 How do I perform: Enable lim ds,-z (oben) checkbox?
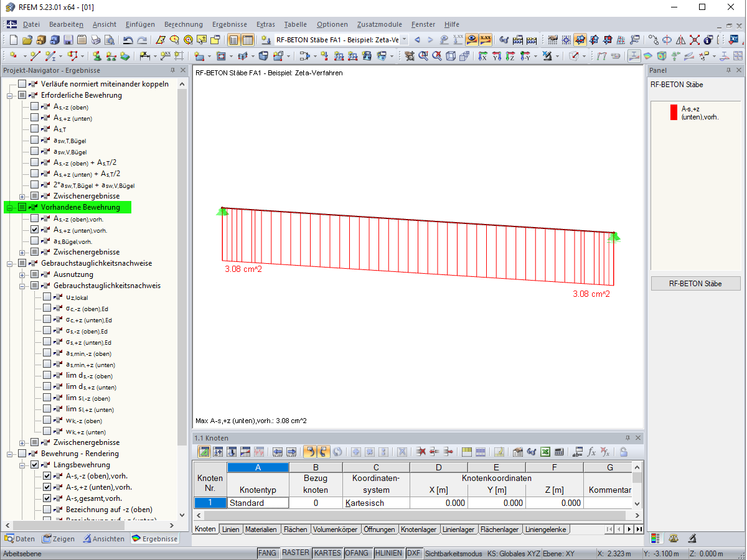(47, 375)
